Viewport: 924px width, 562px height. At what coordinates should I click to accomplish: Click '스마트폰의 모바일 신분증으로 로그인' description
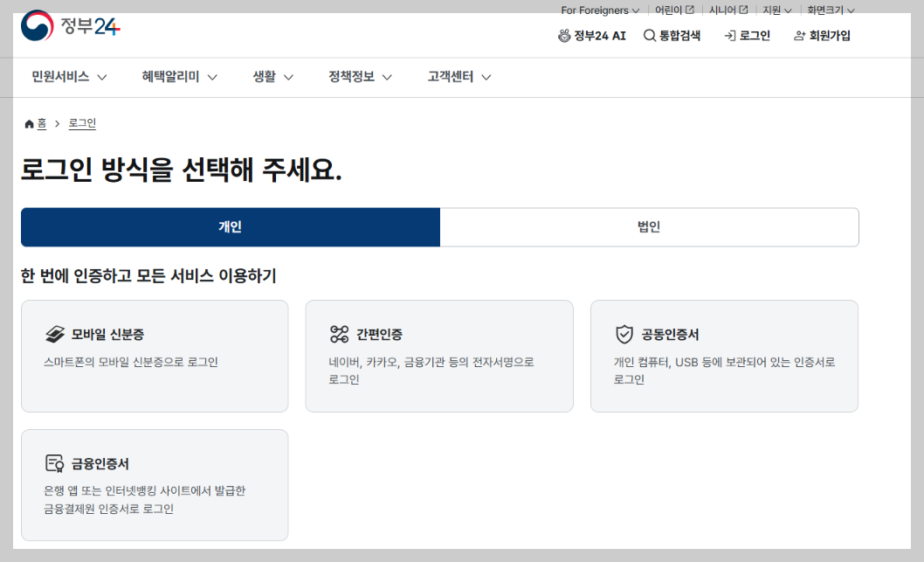[131, 362]
